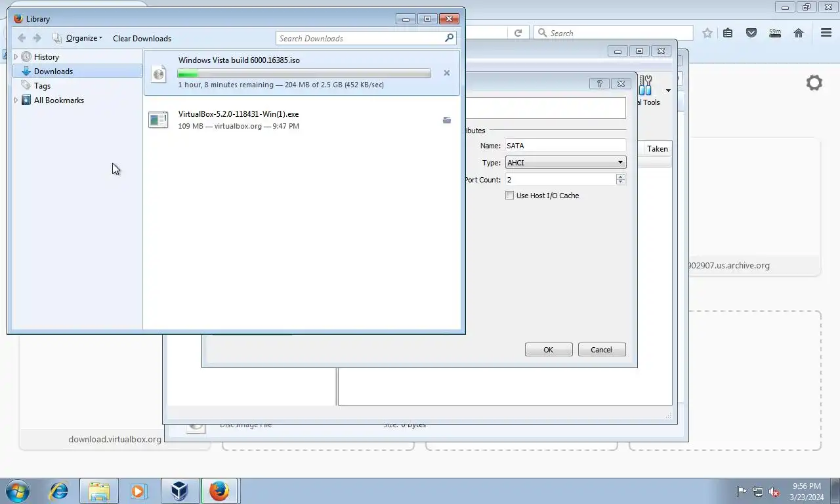Increase Port Count with up arrow
This screenshot has width=840, height=504.
[x=621, y=177]
